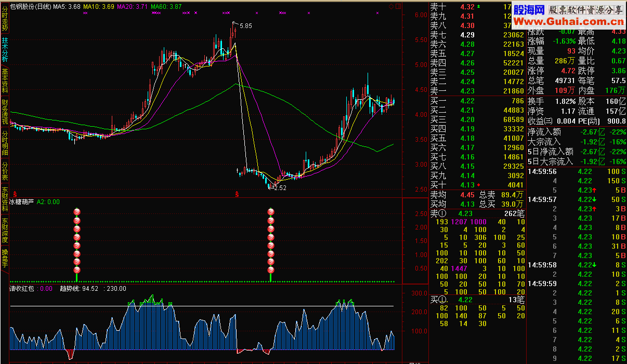
Task: Click the magenta MA20: 3.71 label
Action: (x=133, y=6)
